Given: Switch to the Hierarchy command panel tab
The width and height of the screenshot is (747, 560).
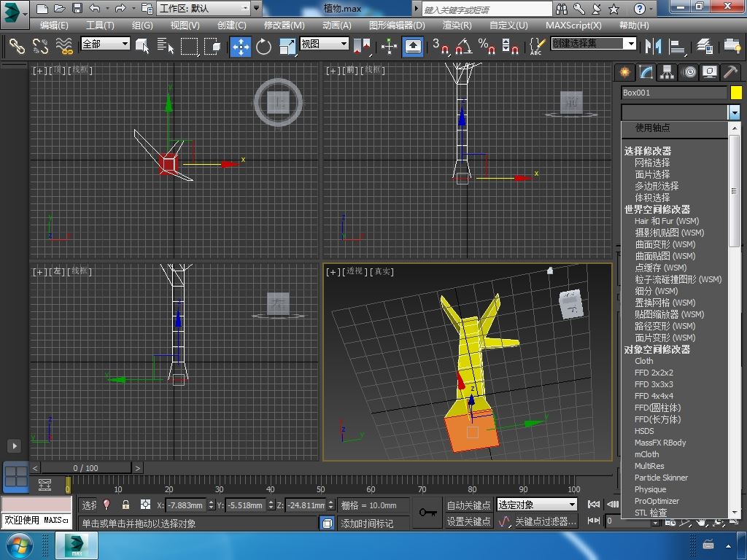Looking at the screenshot, I should tap(667, 72).
